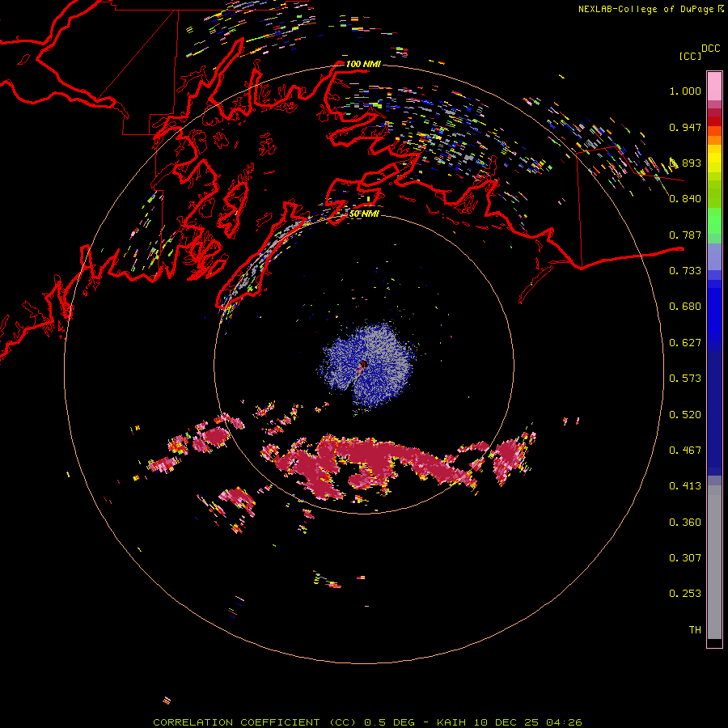Click the 0.680 scale value

(x=685, y=307)
